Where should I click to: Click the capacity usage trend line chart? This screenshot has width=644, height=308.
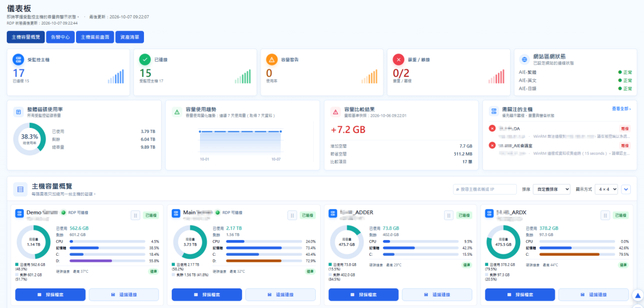click(240, 142)
